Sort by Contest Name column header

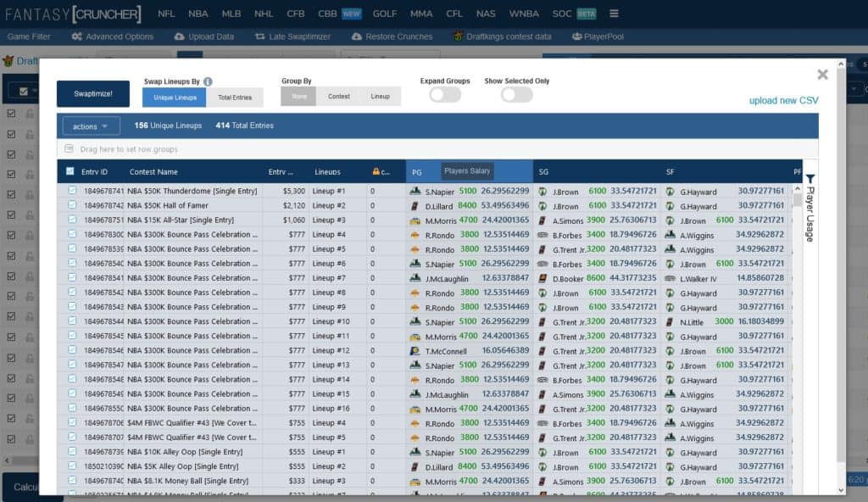153,172
